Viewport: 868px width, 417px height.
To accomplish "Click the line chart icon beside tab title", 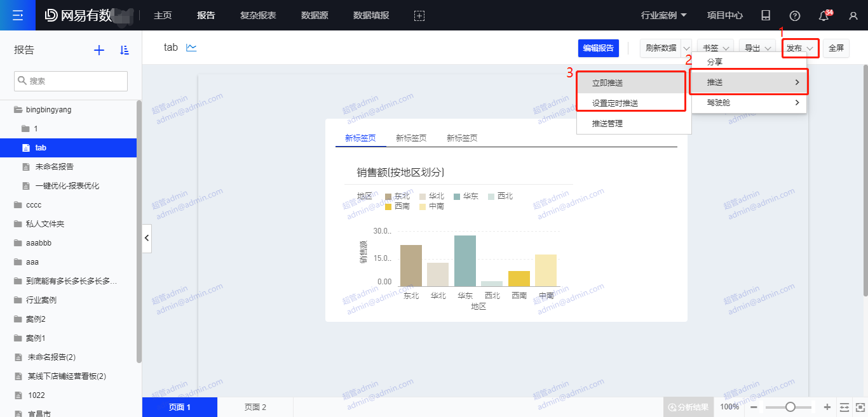I will [x=191, y=48].
